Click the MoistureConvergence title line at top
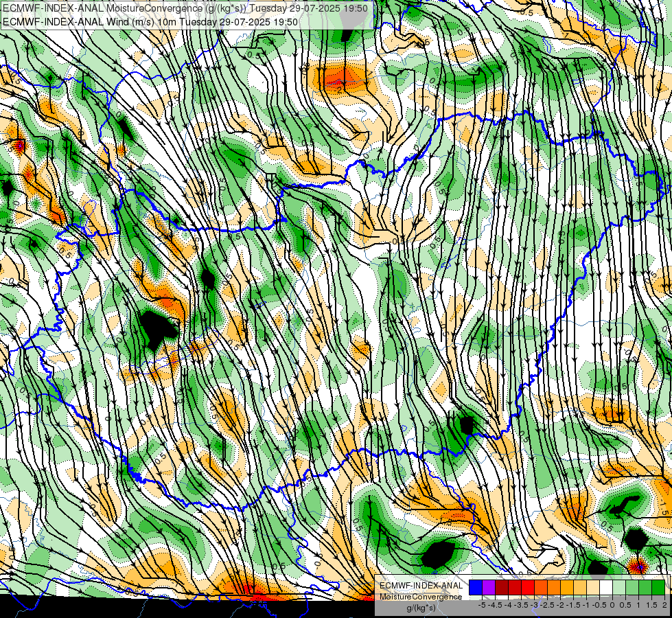Image resolution: width=672 pixels, height=618 pixels. pos(185,8)
